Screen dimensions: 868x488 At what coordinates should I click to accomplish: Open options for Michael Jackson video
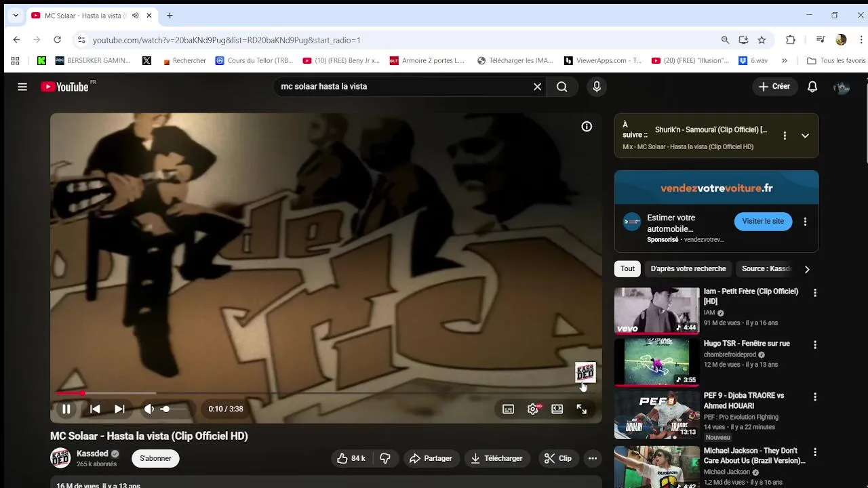click(x=815, y=452)
